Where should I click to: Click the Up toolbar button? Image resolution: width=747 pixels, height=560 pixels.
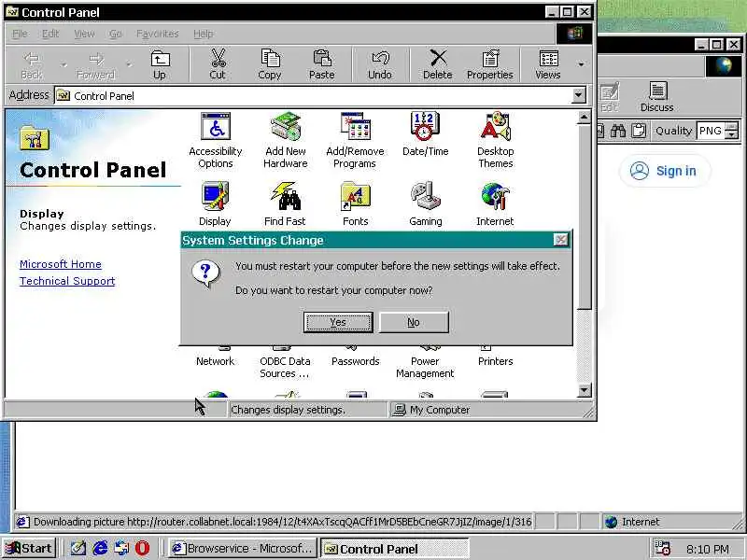pos(160,64)
